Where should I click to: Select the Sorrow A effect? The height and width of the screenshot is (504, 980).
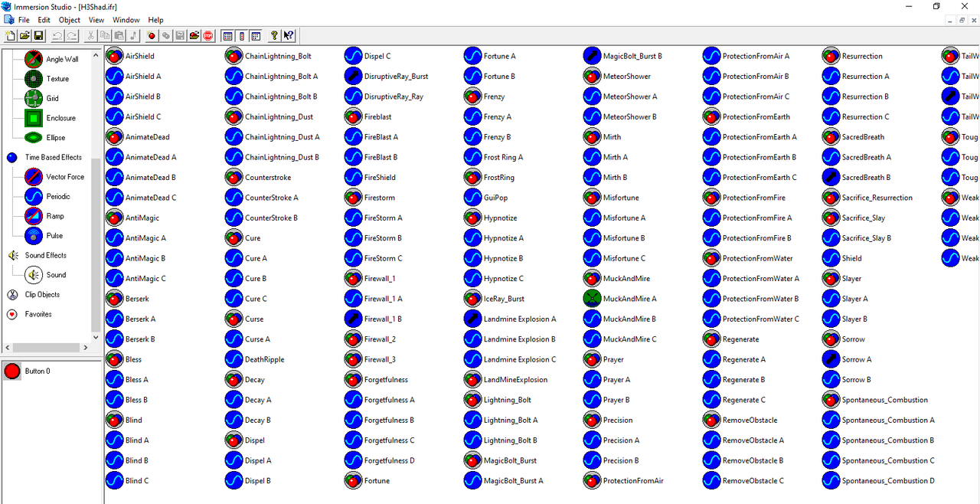click(x=848, y=359)
